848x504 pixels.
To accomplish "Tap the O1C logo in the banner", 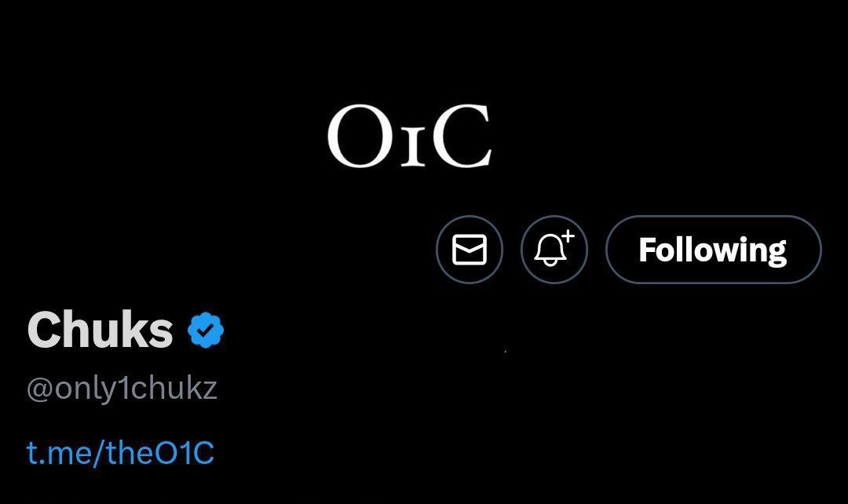I will [x=409, y=138].
